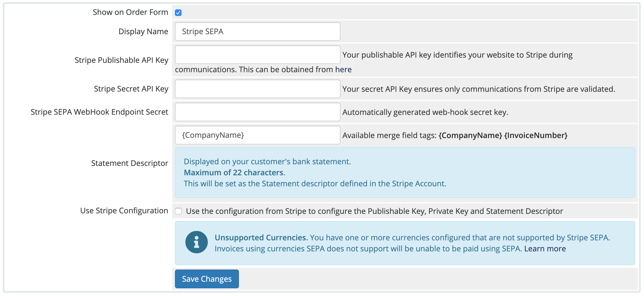644x296 pixels.
Task: Click the 'Use Stripe Configuration' label
Action: click(x=124, y=211)
